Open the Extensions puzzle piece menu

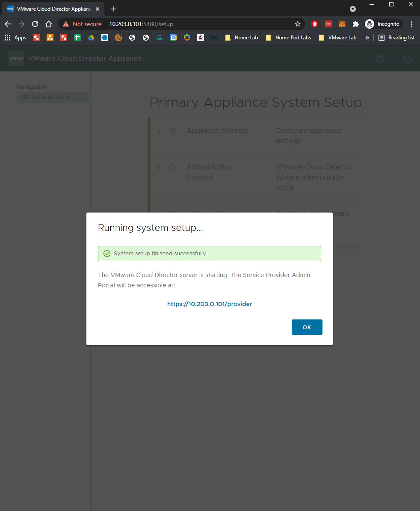(x=355, y=24)
